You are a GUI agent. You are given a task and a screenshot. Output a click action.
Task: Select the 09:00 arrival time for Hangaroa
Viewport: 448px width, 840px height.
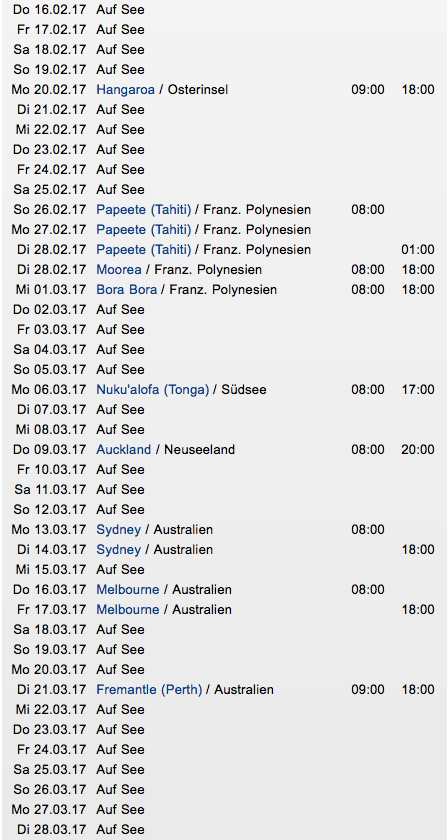368,89
